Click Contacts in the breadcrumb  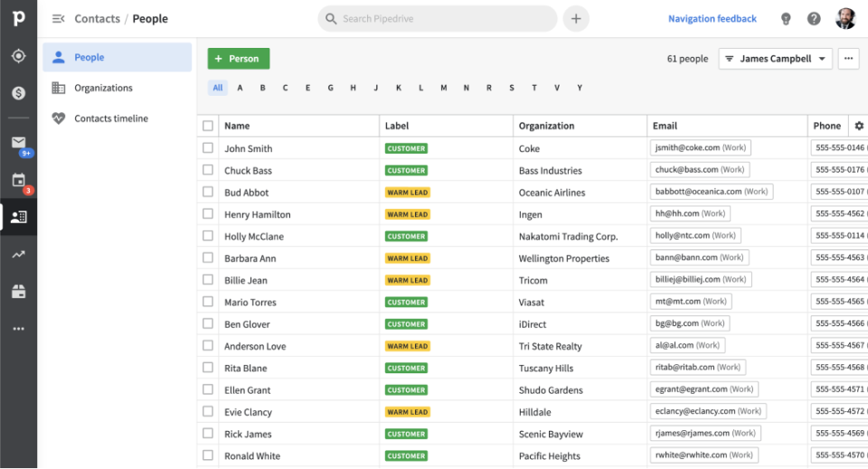click(x=98, y=19)
